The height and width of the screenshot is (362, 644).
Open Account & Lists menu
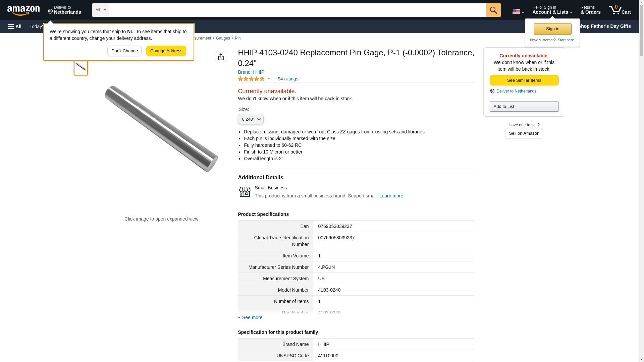pyautogui.click(x=552, y=10)
